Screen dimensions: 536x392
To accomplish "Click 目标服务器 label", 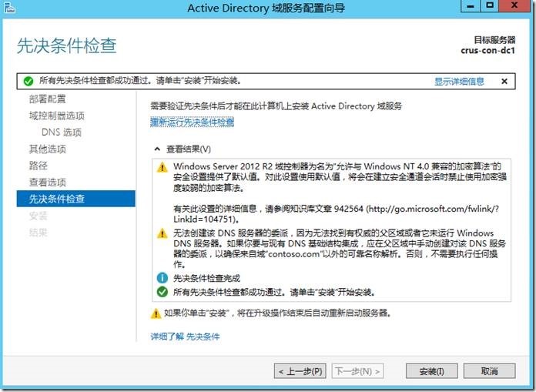I will point(494,40).
